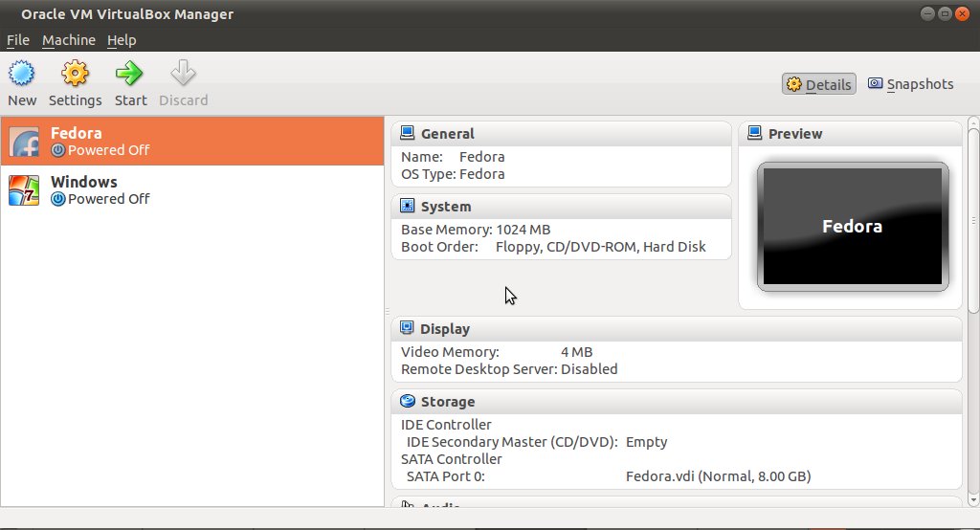Click the Storage section disk icon
The image size is (980, 530).
[x=408, y=401]
